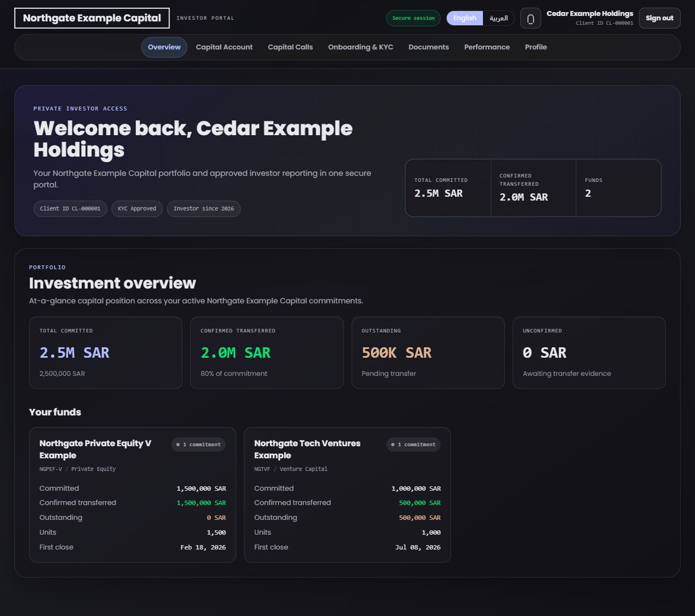Viewport: 695px width, 616px height.
Task: Click the Outstanding 500K SAR card
Action: (x=428, y=353)
